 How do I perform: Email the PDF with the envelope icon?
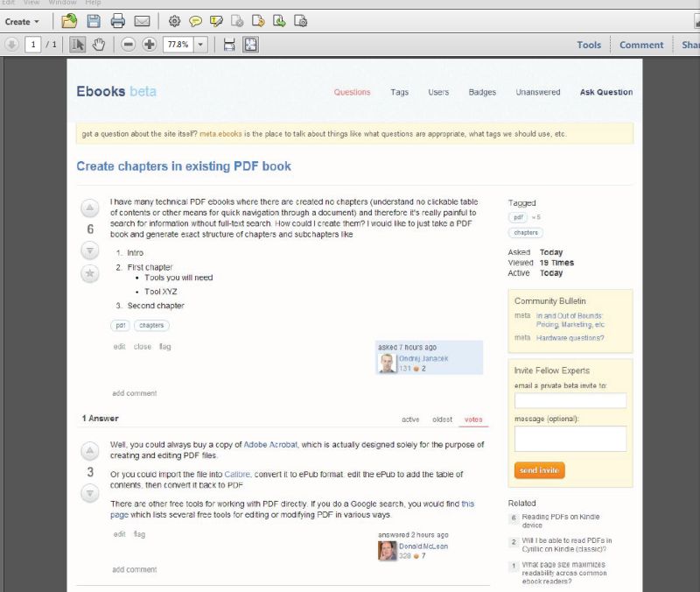click(x=142, y=21)
